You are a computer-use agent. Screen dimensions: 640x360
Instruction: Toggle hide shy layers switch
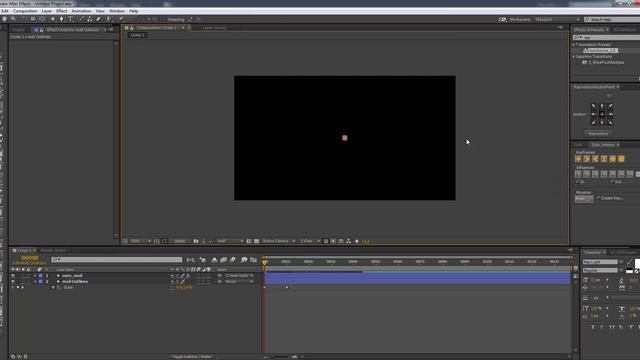pyautogui.click(x=214, y=260)
